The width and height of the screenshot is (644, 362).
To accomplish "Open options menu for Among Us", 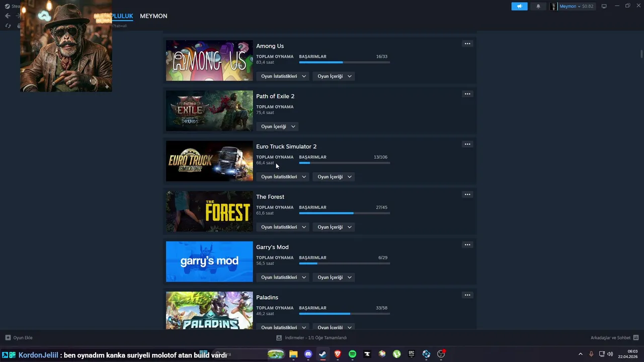I will (467, 44).
